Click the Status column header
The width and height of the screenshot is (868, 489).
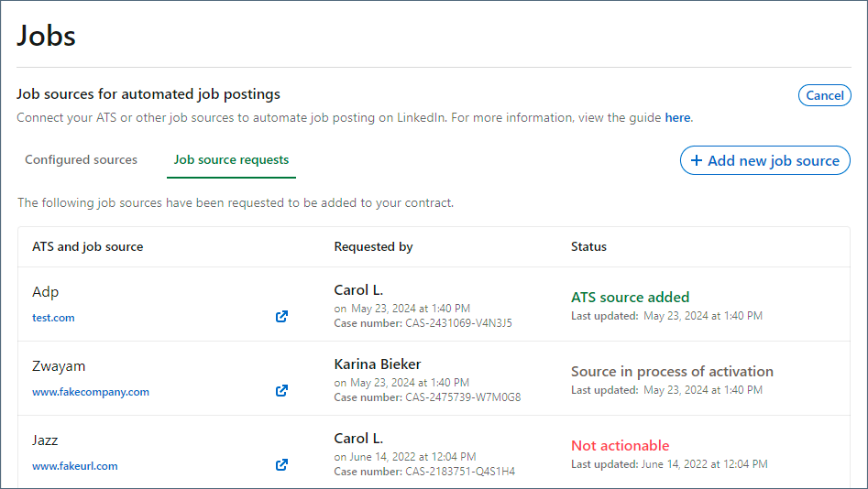click(x=588, y=246)
